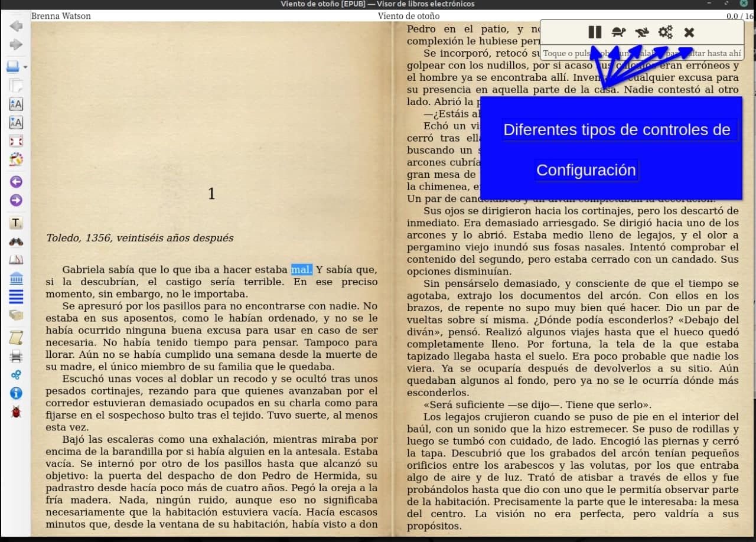Viewport: 756px width, 542px height.
Task: Click the copy to clipboard icon
Action: click(x=16, y=86)
